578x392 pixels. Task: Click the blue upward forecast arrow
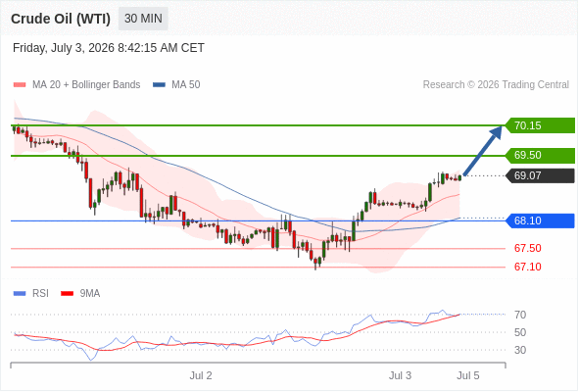pyautogui.click(x=483, y=151)
